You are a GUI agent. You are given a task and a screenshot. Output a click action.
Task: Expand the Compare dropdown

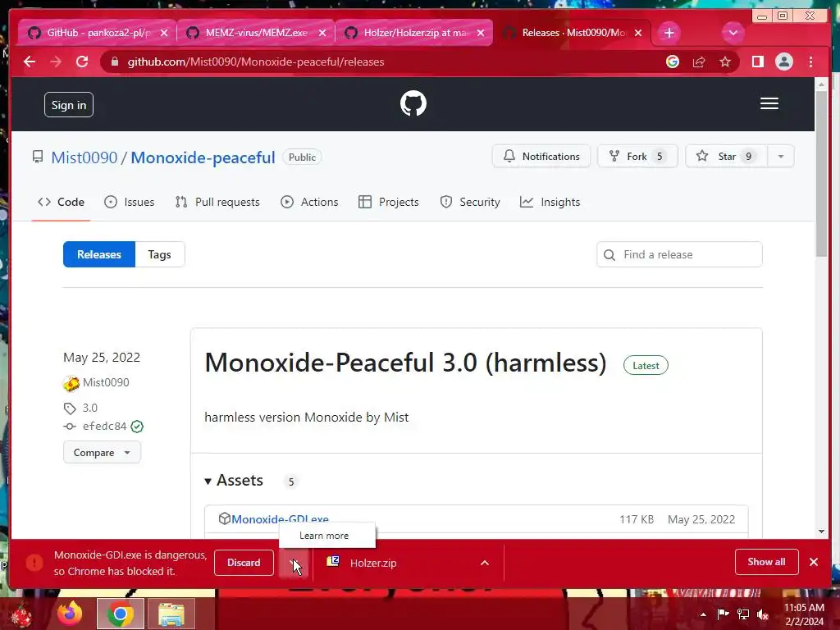coord(102,453)
